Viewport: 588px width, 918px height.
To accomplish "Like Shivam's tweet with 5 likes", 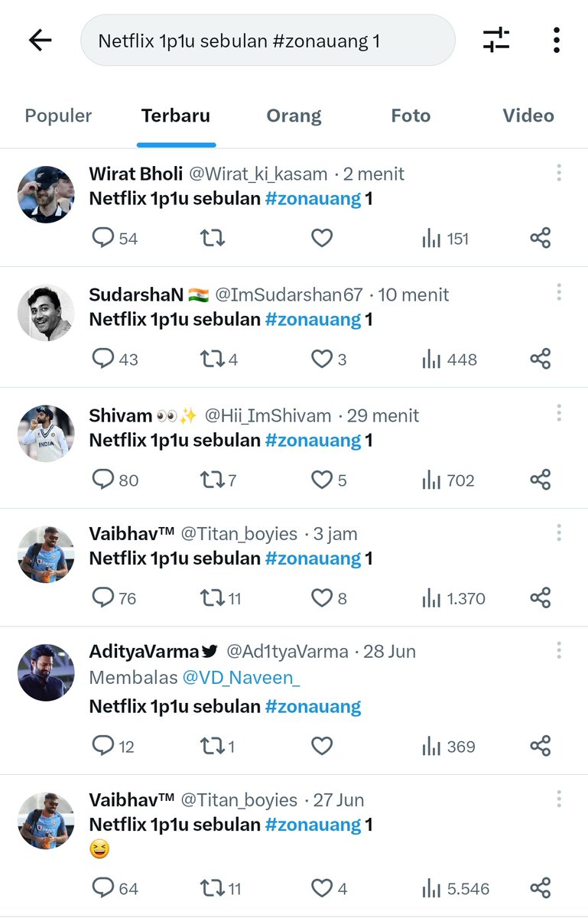I will click(329, 480).
